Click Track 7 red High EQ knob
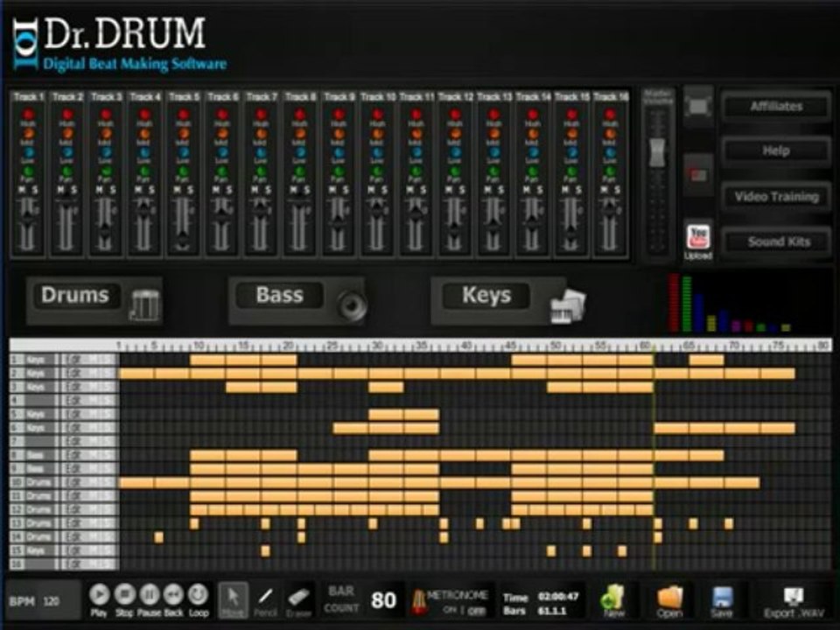840x630 pixels. click(x=261, y=114)
